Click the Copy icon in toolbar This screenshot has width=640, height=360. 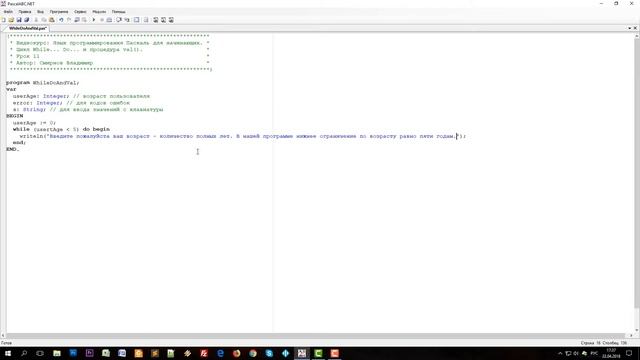(44, 20)
